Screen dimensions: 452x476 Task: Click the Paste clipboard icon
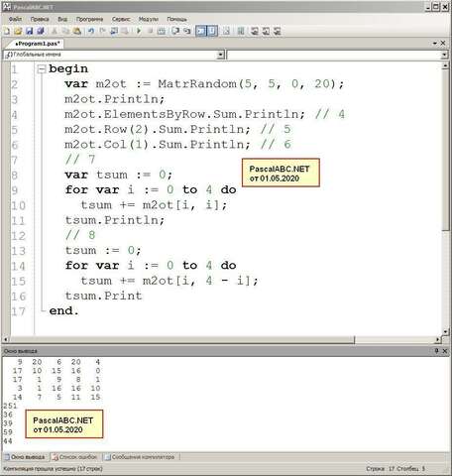[x=77, y=31]
